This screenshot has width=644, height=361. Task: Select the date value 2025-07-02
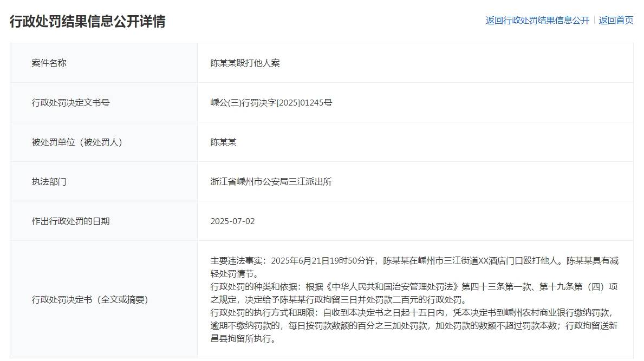(232, 221)
